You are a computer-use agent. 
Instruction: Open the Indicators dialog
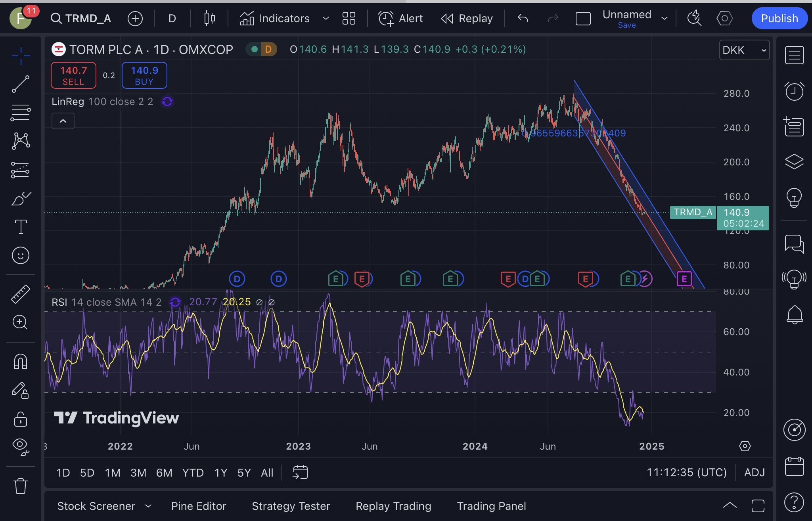coord(274,18)
